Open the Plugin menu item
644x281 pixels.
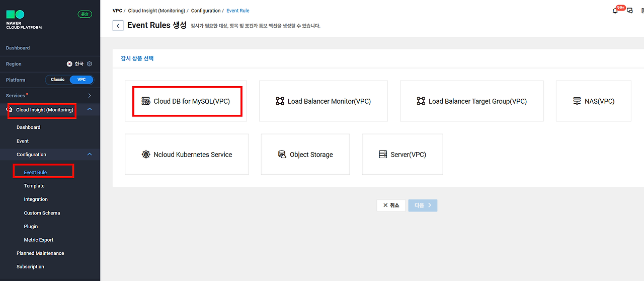click(31, 227)
